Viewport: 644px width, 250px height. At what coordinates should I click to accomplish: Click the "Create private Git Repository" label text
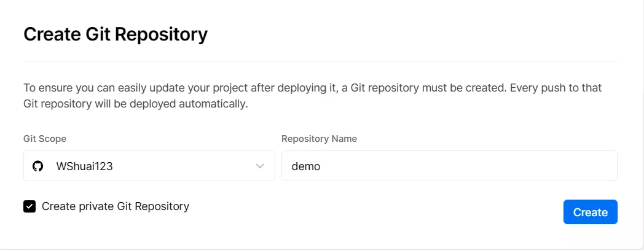116,206
